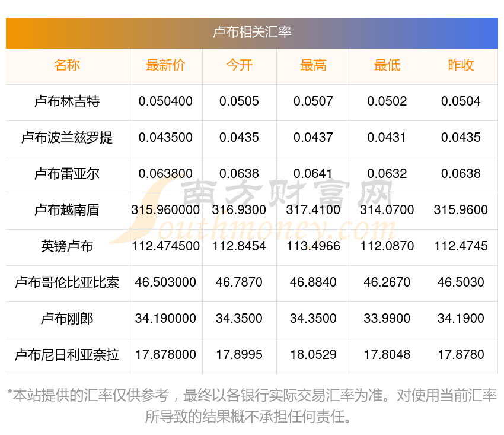Click the 46.7870 open value

239,282
